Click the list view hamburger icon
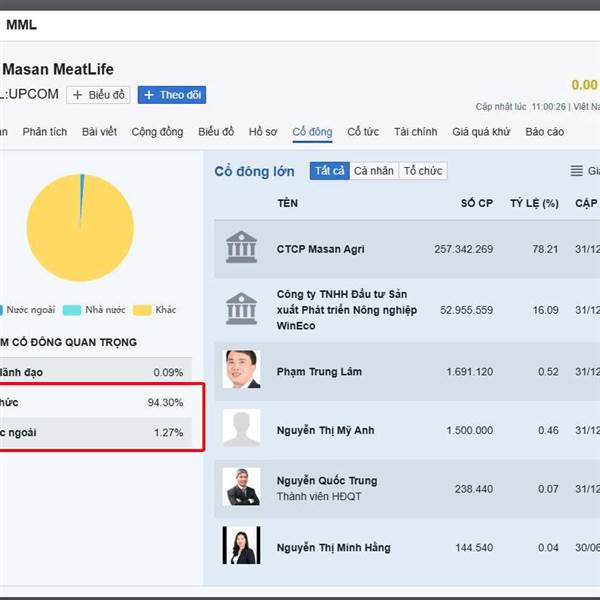 [576, 171]
